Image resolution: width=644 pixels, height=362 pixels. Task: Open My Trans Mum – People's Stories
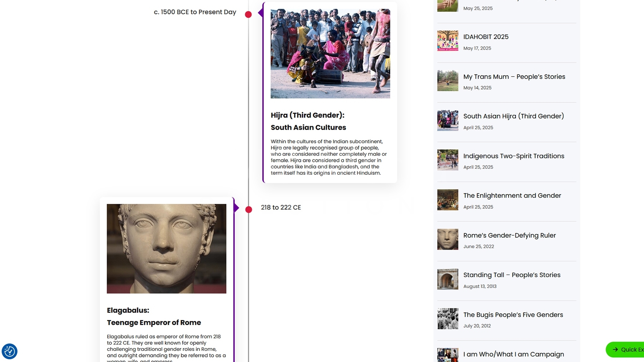click(514, 77)
